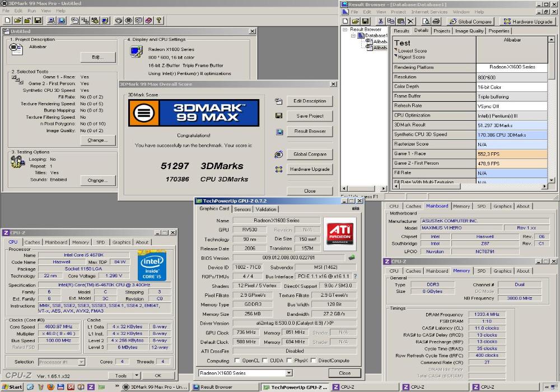Click the Printer icon in Result Browser toolbar
Image resolution: width=560 pixels, height=392 pixels.
[436, 21]
